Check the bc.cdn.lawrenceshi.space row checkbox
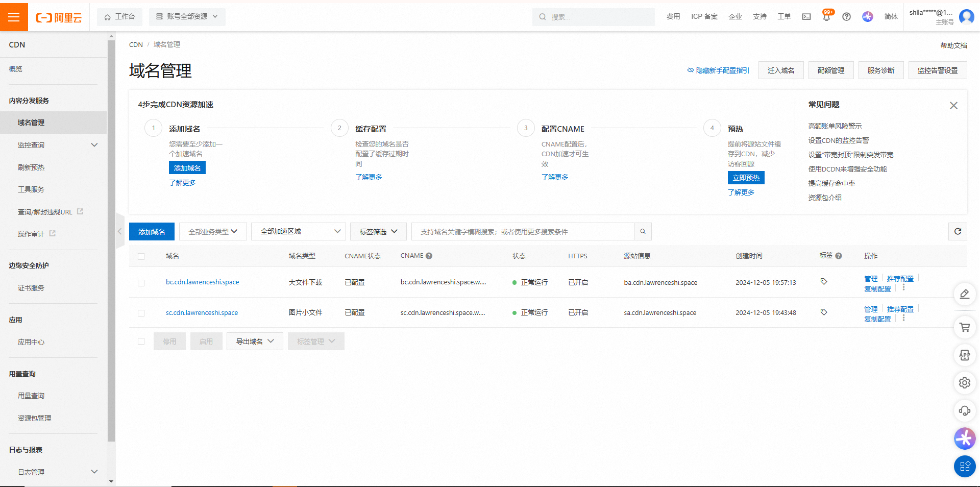The image size is (980, 487). [141, 283]
